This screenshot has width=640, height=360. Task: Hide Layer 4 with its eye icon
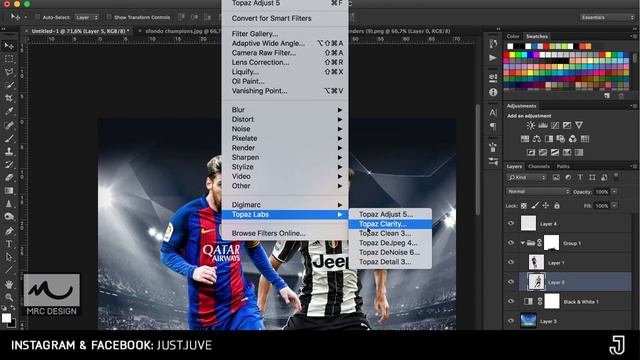coord(511,223)
